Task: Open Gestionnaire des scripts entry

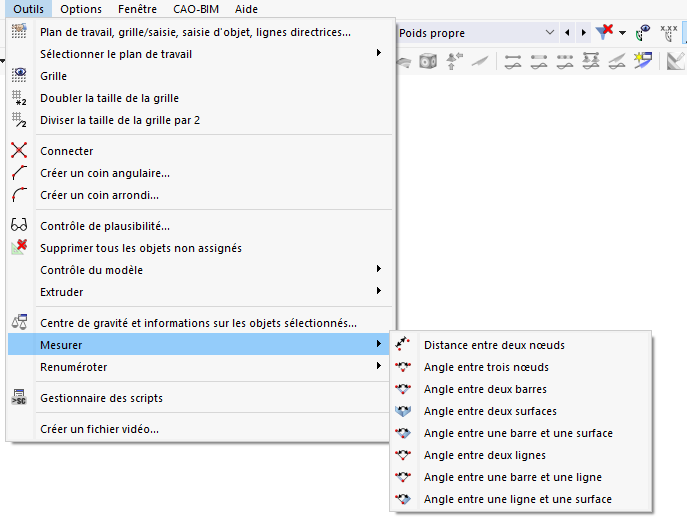Action: point(101,397)
